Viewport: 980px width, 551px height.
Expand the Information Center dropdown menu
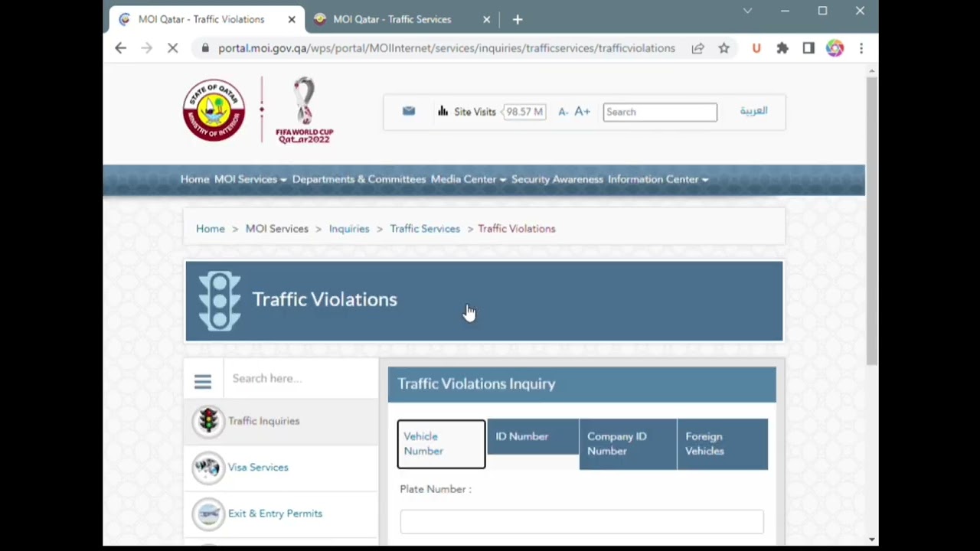657,179
